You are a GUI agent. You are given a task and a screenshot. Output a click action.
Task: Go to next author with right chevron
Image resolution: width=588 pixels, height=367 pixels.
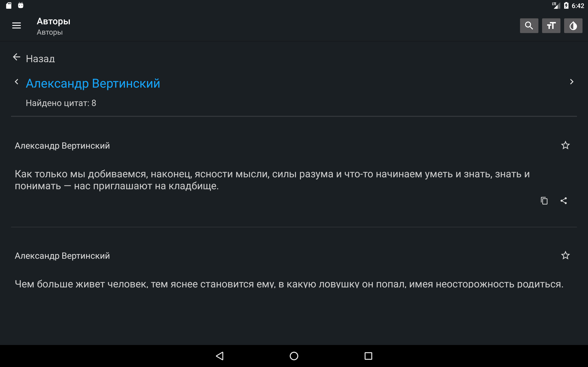[571, 82]
